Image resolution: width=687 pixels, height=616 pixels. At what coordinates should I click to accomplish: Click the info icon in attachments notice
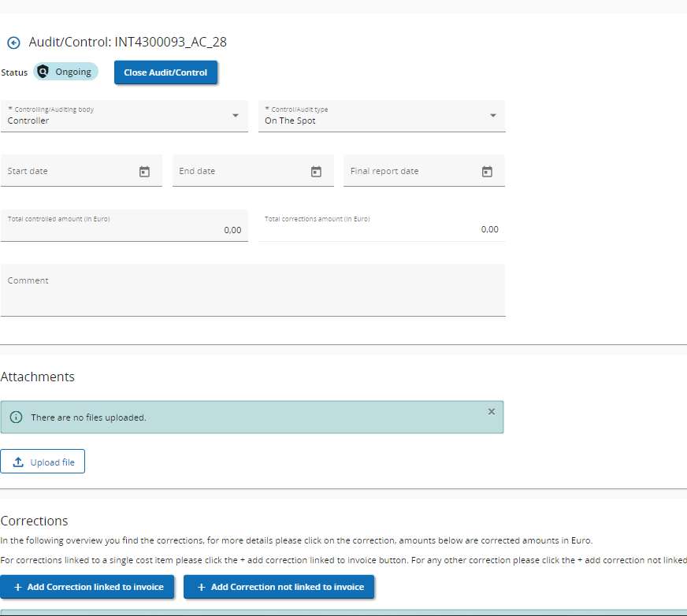pyautogui.click(x=16, y=417)
